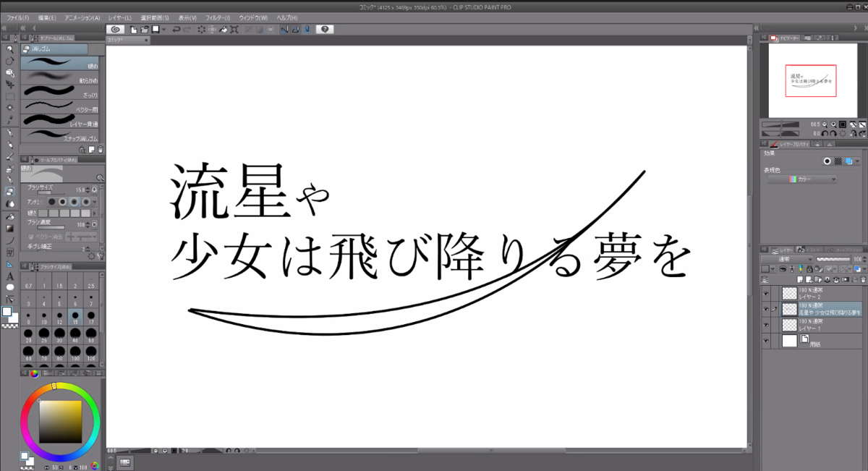Select the Text tool (A icon)
The height and width of the screenshot is (471, 868).
(x=10, y=276)
